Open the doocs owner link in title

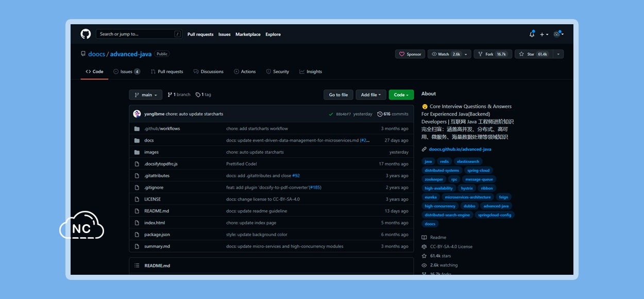click(96, 54)
